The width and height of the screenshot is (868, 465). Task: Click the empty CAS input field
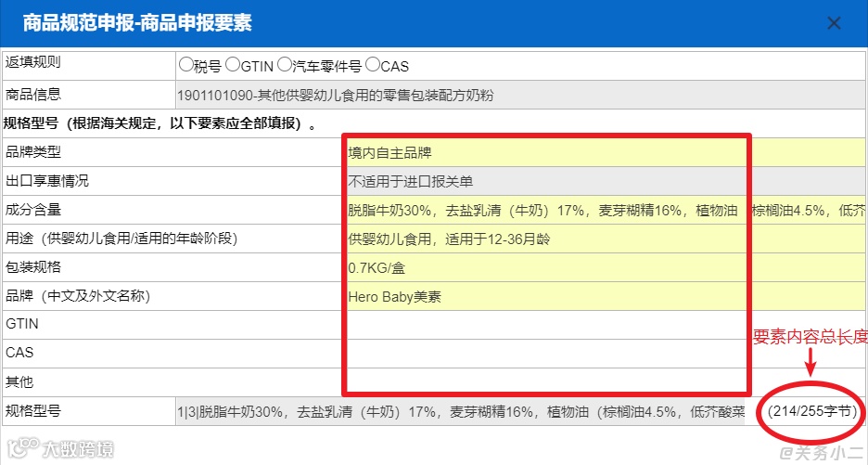pos(605,354)
